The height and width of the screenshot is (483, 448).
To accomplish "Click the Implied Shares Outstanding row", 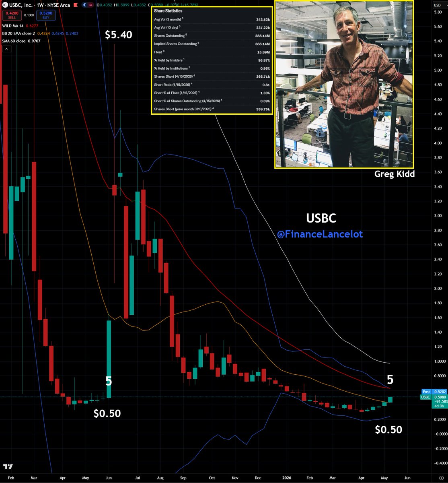I will 212,44.
